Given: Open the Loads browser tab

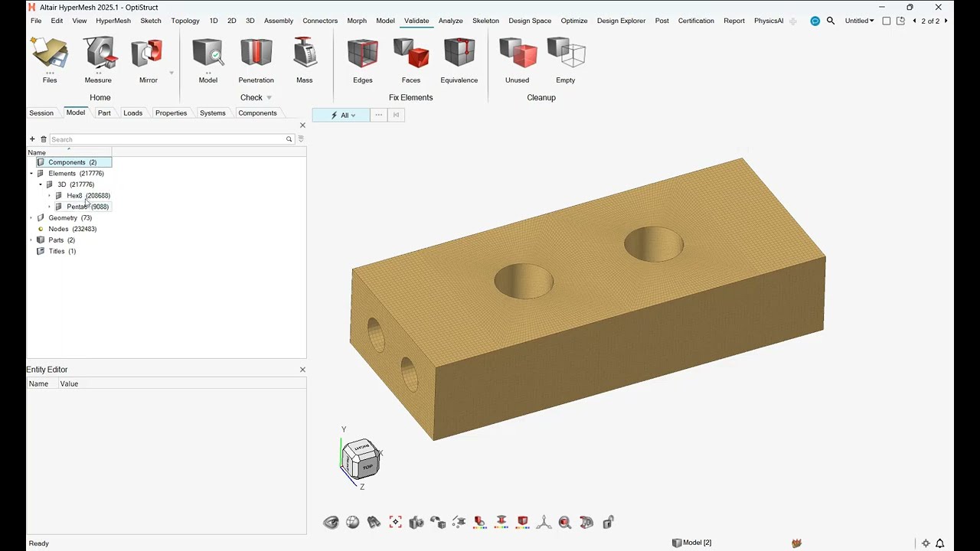Looking at the screenshot, I should pos(133,113).
